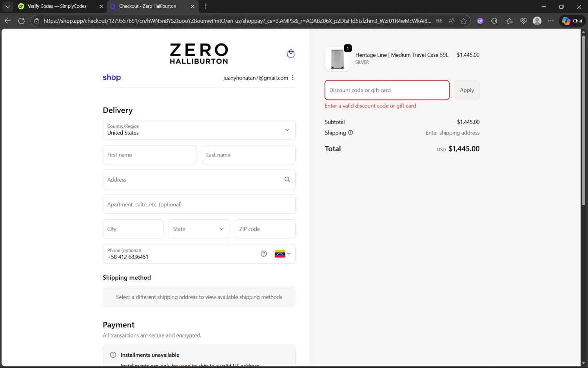This screenshot has height=368, width=588.
Task: Click the ZIP code field
Action: (265, 229)
